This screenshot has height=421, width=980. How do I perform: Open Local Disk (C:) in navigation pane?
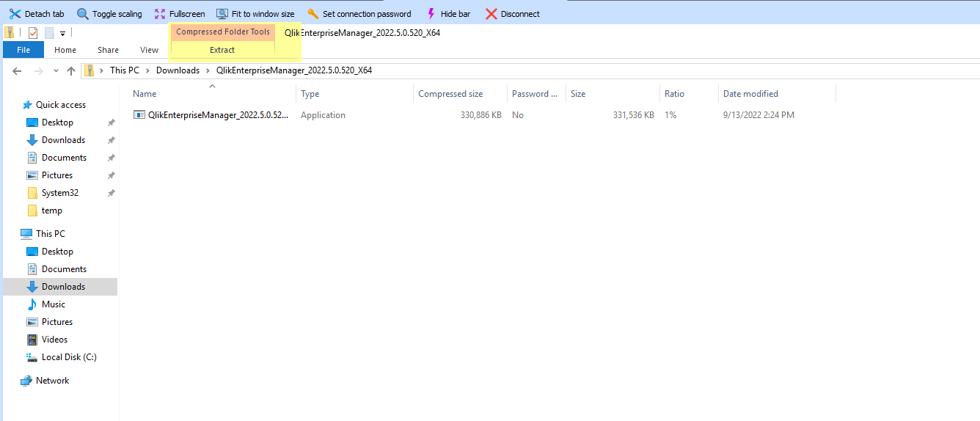point(69,357)
